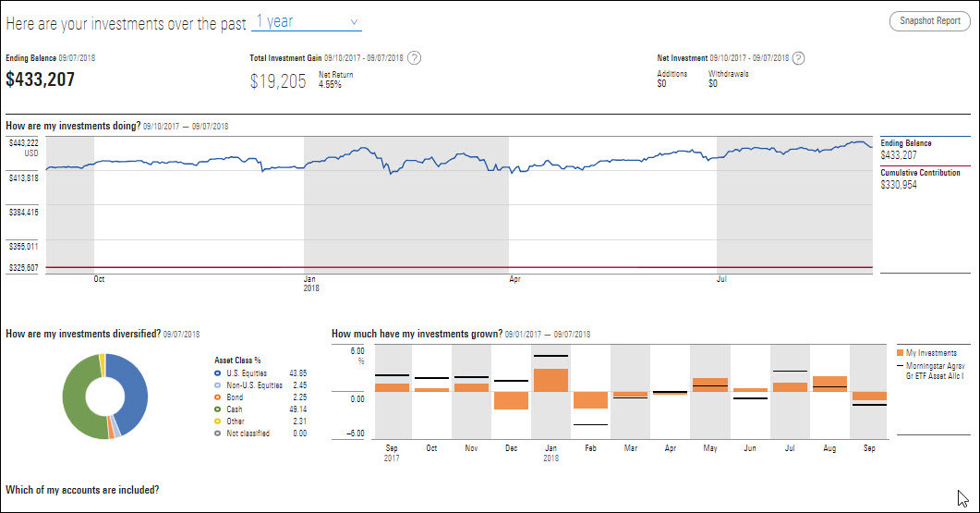The width and height of the screenshot is (980, 513).
Task: Select the U.S. Equities legend circle
Action: pyautogui.click(x=217, y=373)
